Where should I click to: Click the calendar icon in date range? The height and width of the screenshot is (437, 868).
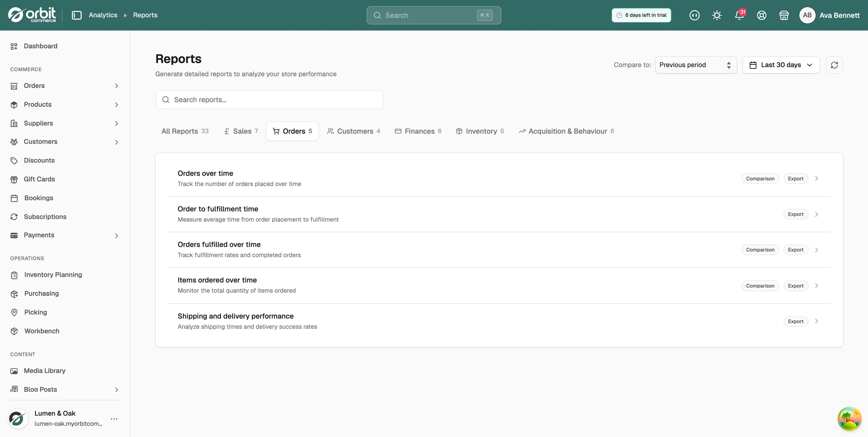tap(753, 65)
